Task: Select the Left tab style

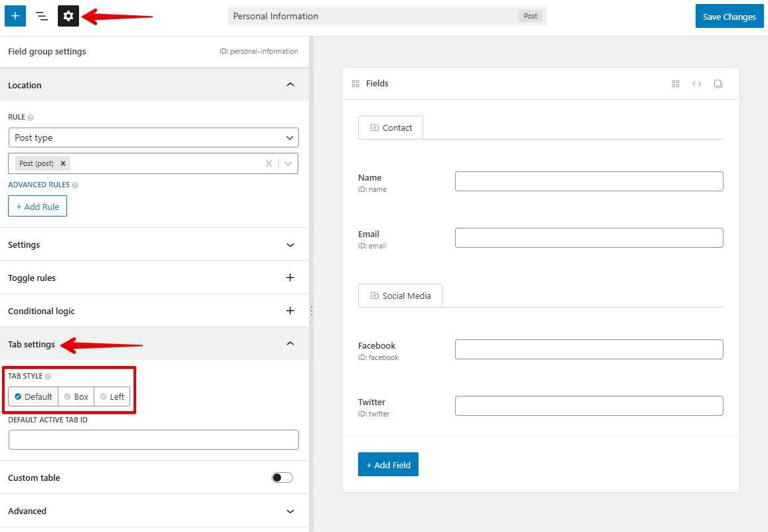Action: [112, 397]
